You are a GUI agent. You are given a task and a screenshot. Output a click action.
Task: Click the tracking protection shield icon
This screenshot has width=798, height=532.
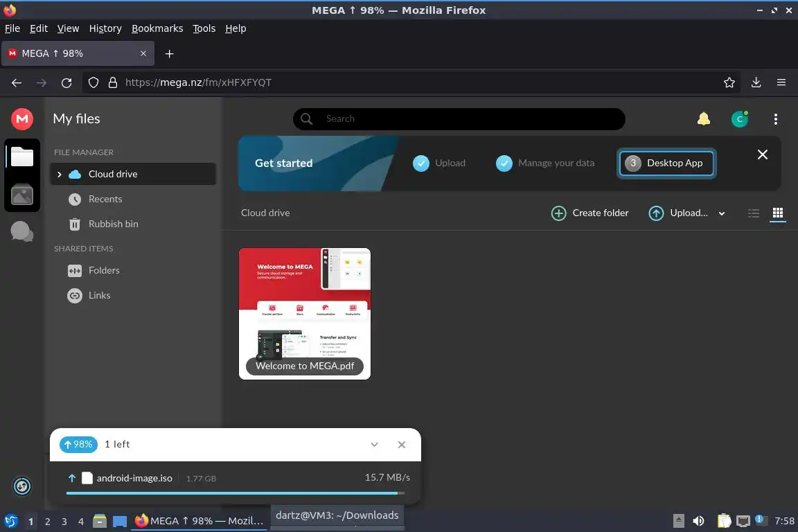coord(93,83)
